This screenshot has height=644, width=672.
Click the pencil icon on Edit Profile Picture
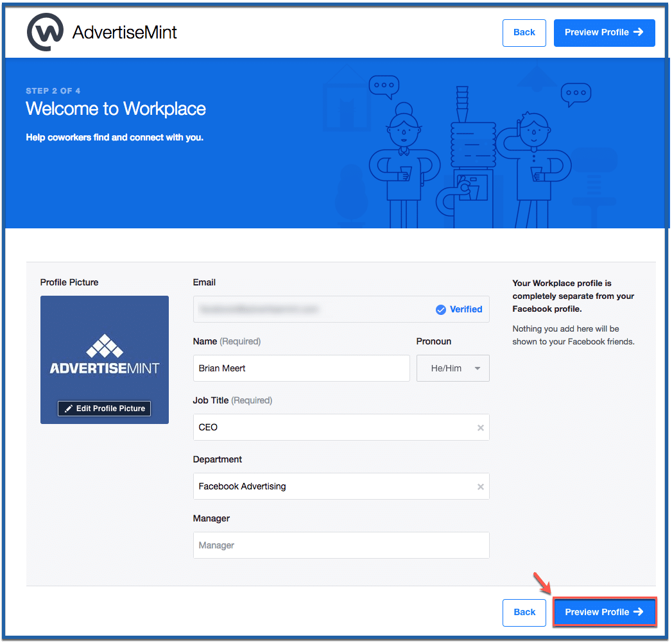click(x=69, y=409)
